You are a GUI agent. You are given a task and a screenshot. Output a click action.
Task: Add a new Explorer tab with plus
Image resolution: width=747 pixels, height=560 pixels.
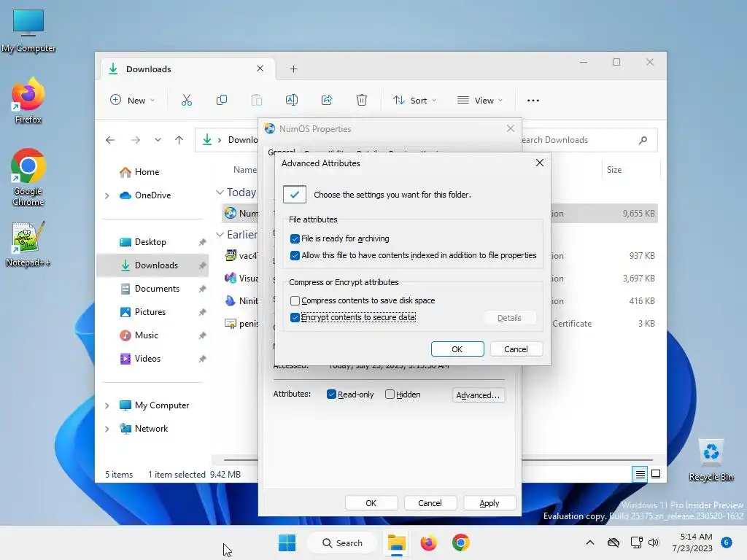tap(293, 69)
